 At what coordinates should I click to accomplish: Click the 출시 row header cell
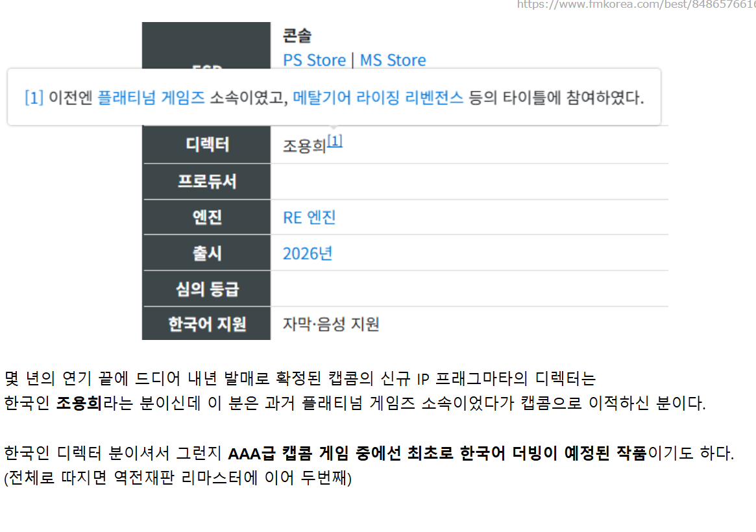pos(207,253)
